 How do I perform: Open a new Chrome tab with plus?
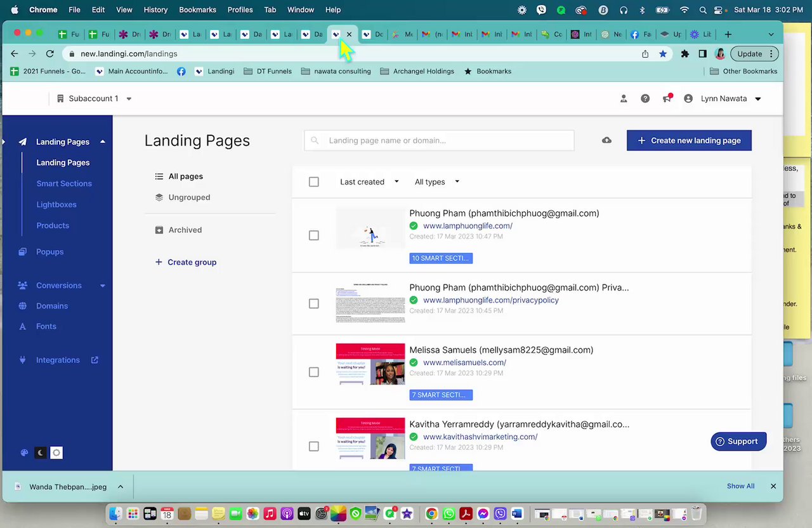click(728, 34)
